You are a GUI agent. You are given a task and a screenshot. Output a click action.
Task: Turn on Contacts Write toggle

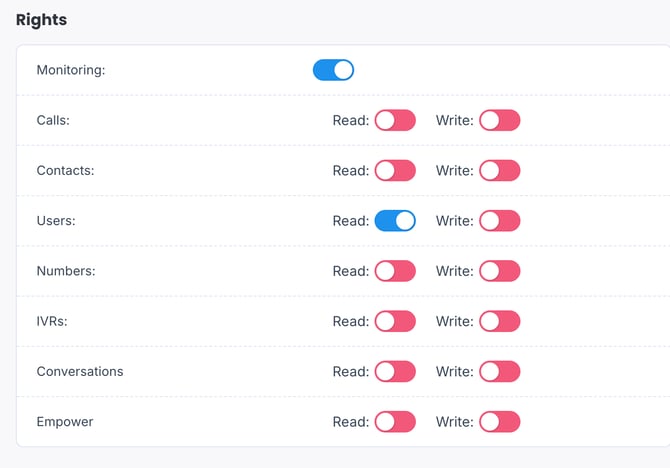tap(500, 170)
